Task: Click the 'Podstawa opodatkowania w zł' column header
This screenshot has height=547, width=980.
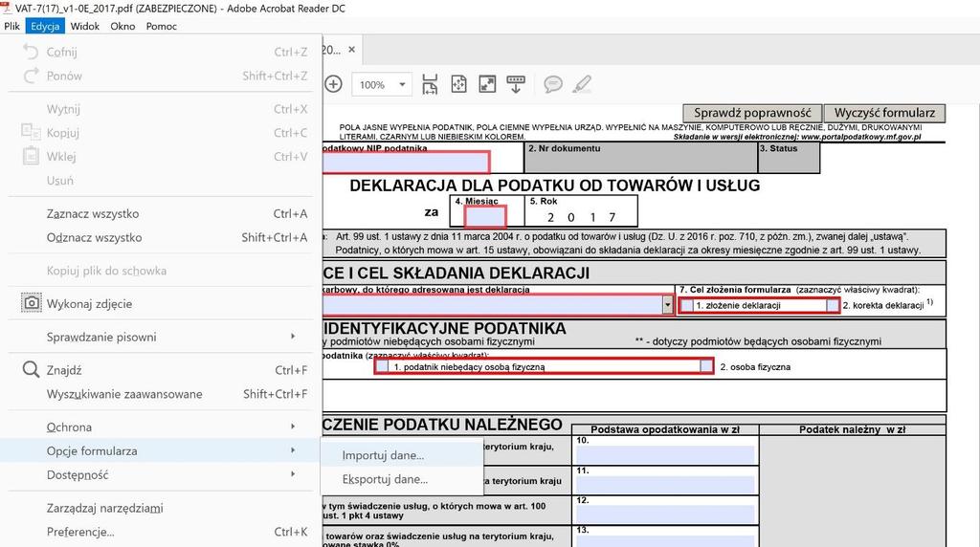Action: click(665, 429)
